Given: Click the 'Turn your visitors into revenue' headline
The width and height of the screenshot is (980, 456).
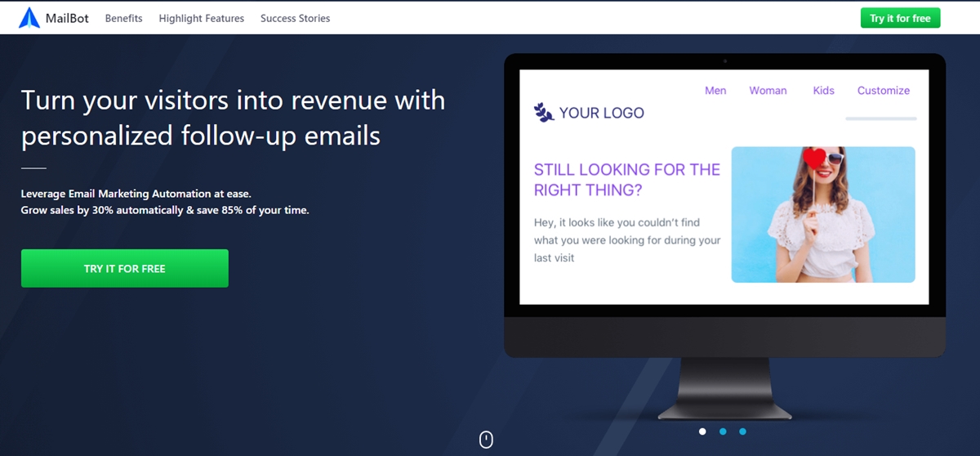Looking at the screenshot, I should [x=234, y=117].
